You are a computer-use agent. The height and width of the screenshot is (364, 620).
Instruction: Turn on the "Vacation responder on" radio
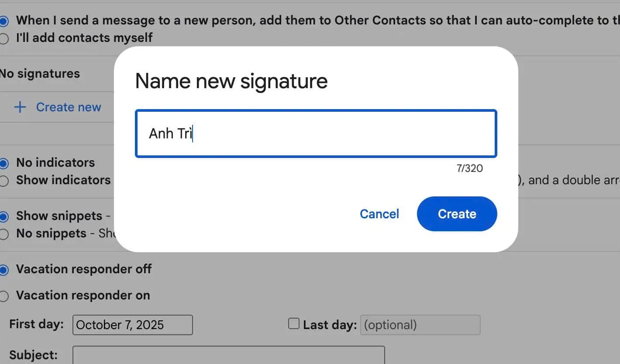click(x=4, y=296)
